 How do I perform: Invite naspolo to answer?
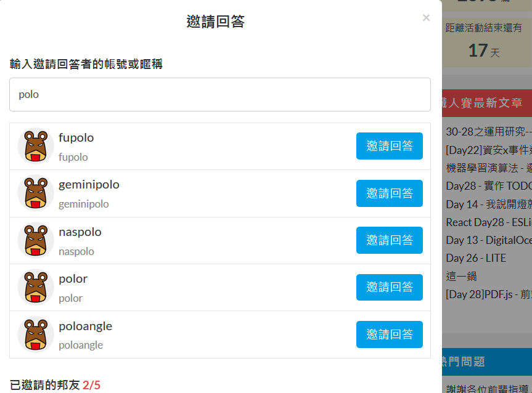[389, 240]
